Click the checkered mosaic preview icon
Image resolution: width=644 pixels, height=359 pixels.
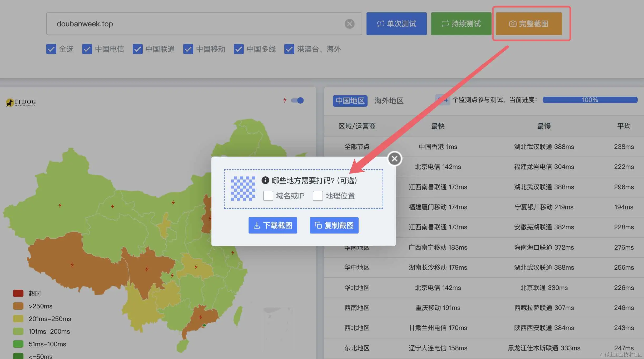pos(243,188)
